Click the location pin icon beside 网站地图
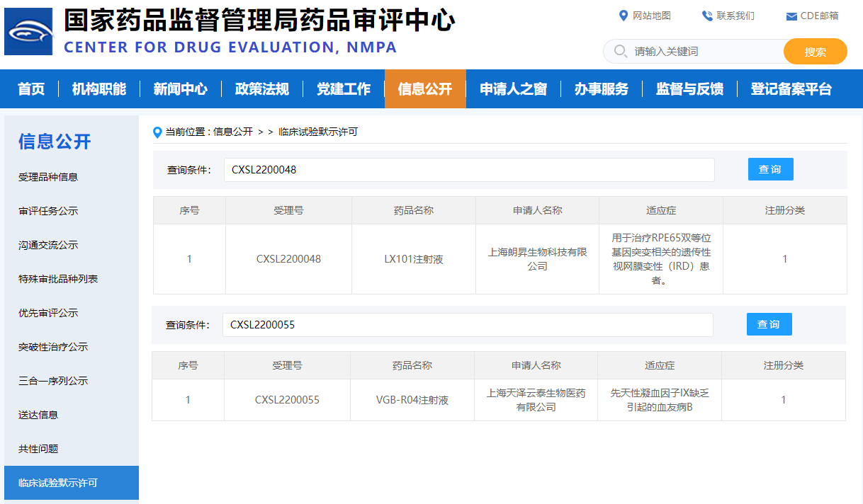 tap(624, 15)
